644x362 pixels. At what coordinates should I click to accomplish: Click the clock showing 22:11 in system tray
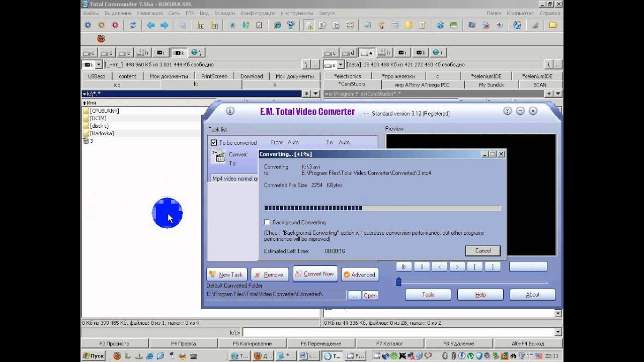pos(552,356)
